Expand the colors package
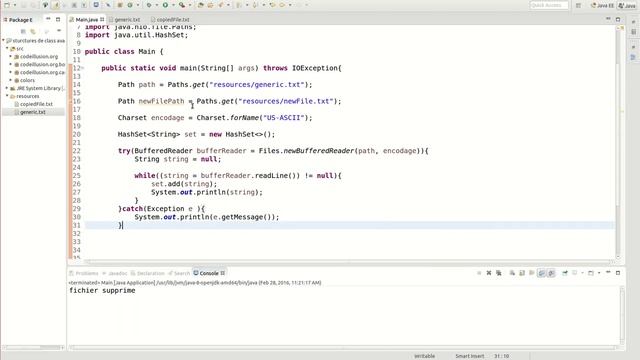 coord(11,80)
